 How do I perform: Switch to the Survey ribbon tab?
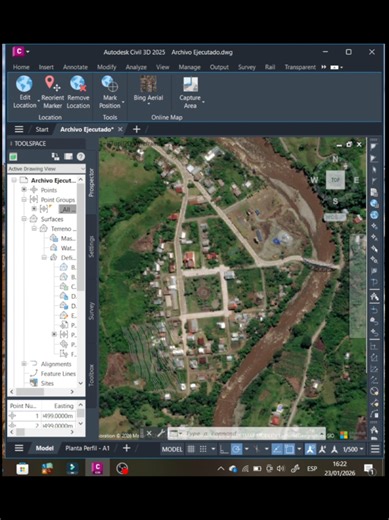pos(247,67)
